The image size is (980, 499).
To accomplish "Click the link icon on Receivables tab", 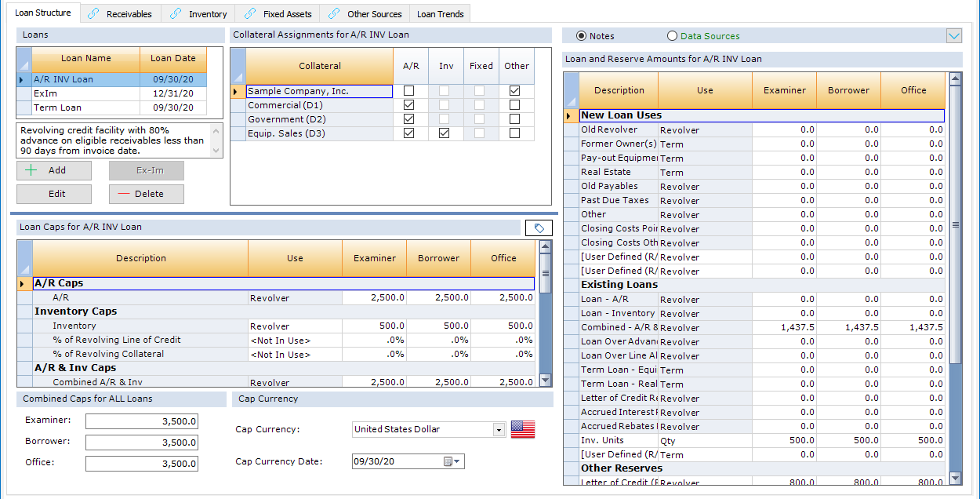I will click(x=94, y=14).
